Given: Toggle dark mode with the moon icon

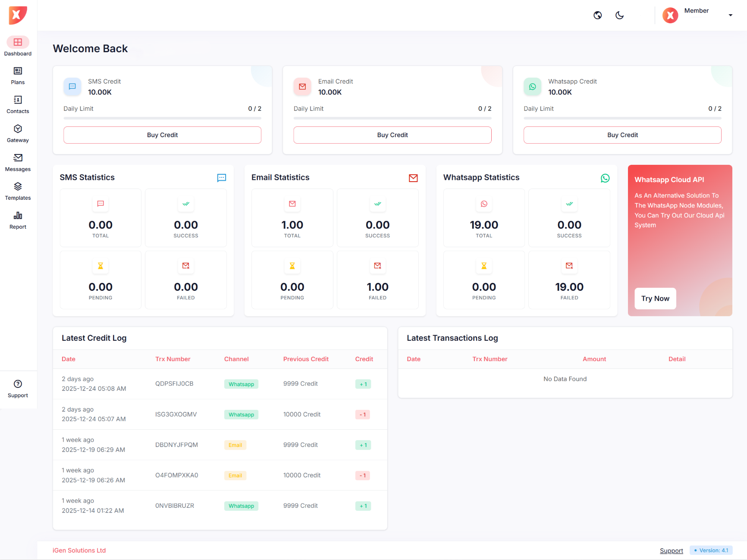Looking at the screenshot, I should (619, 16).
